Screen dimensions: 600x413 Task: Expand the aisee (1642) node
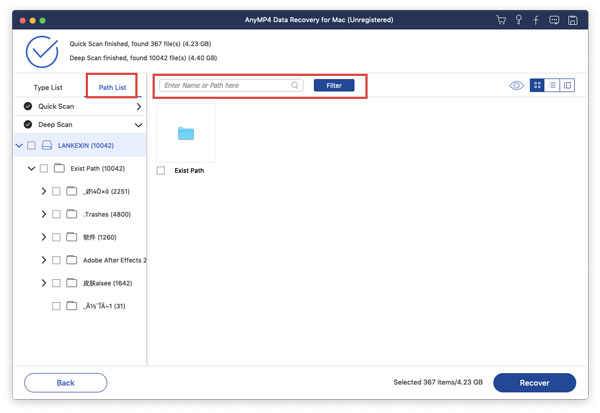[x=44, y=283]
